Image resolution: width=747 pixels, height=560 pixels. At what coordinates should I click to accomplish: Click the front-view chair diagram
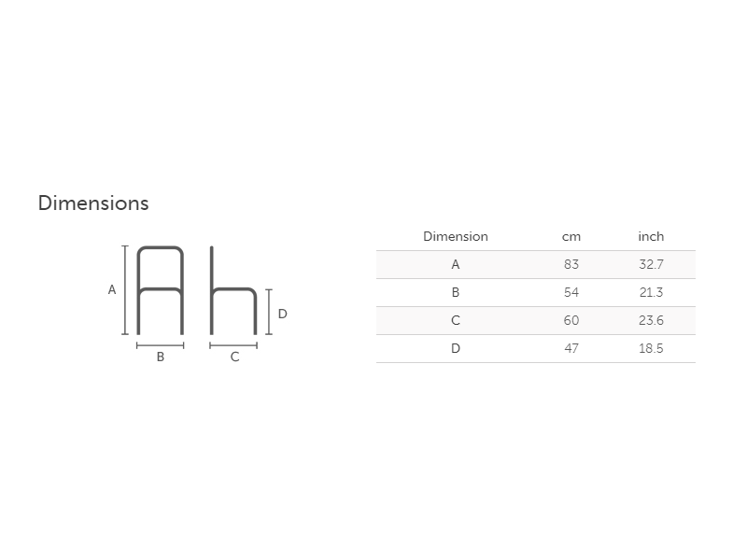point(160,290)
